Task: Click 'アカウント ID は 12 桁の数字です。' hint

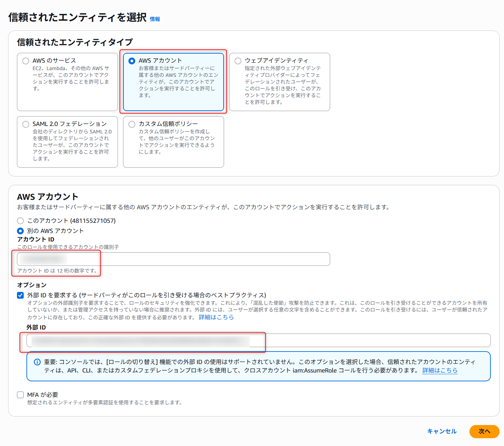Action: click(x=58, y=271)
